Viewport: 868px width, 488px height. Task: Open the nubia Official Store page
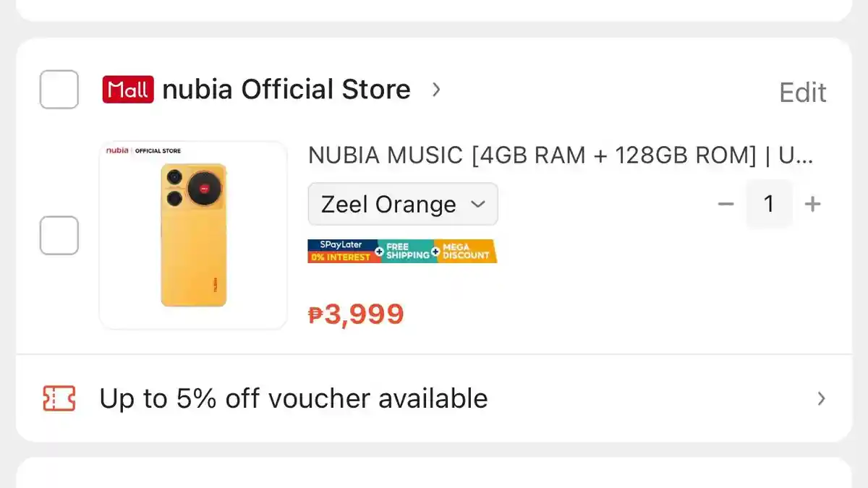pos(286,90)
